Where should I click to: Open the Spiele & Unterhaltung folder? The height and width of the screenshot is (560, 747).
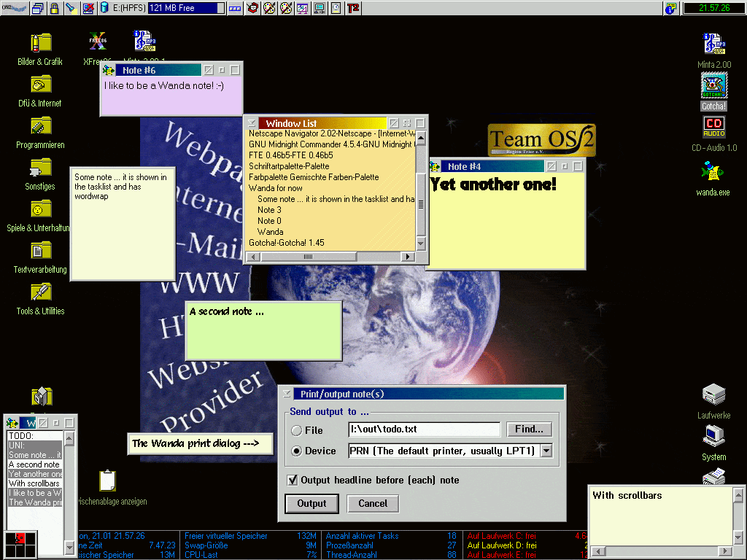coord(41,209)
